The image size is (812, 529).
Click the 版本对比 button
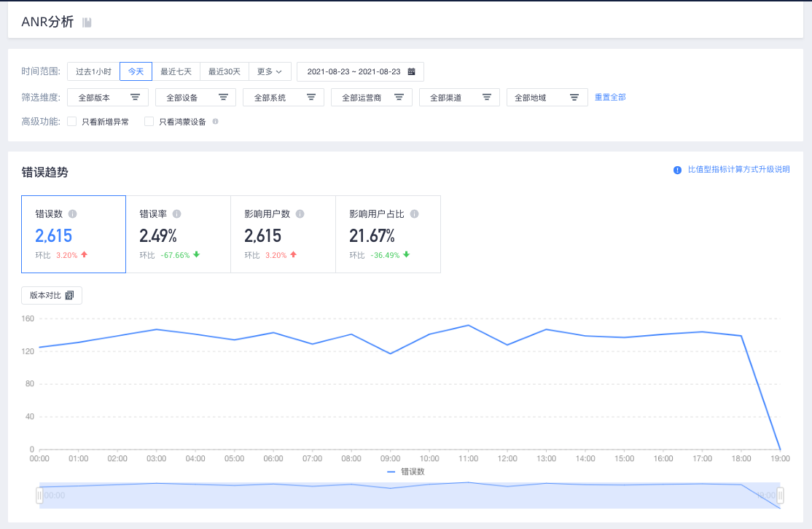(x=52, y=295)
